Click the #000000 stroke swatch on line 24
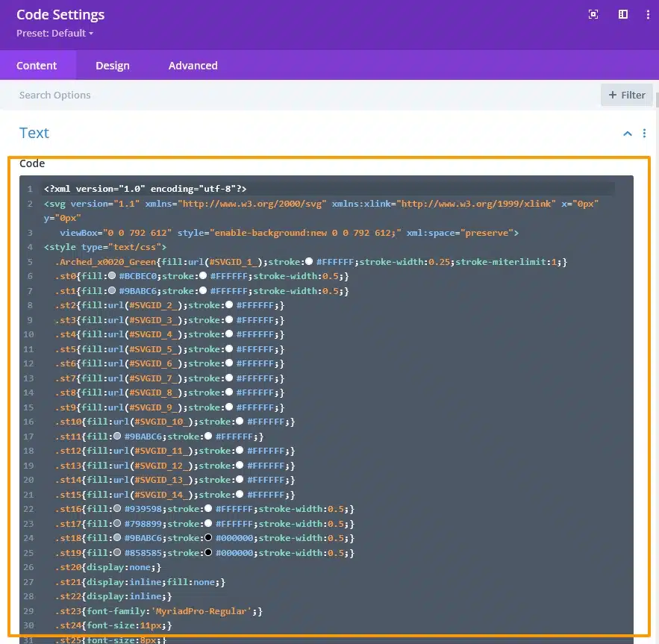Viewport: 659px width, 644px height. (x=208, y=537)
